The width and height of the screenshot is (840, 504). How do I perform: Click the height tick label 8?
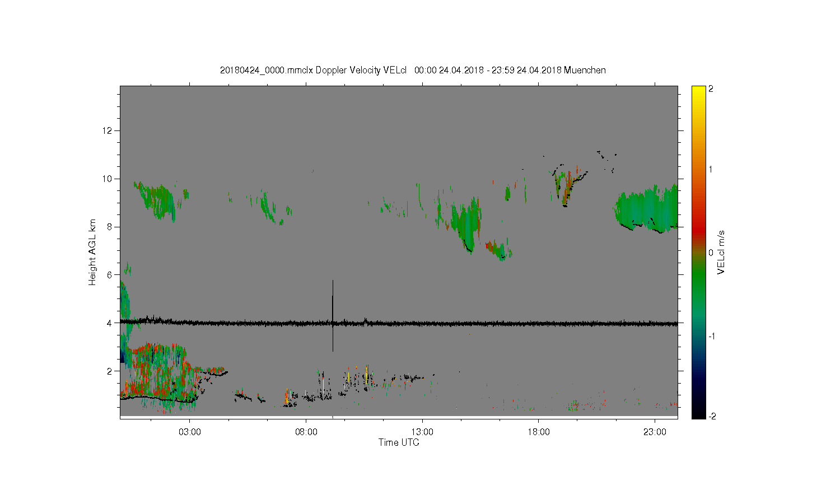[x=110, y=227]
